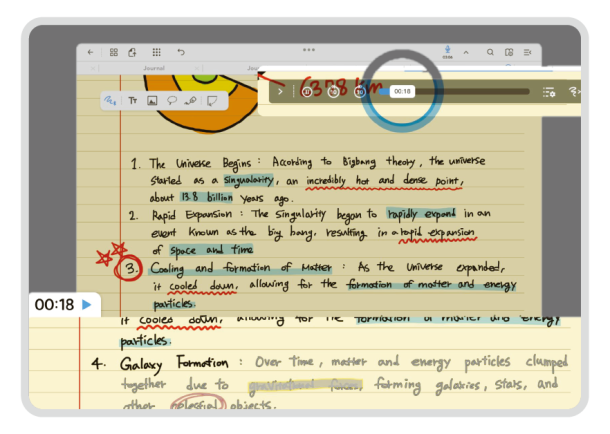Collapse the audio player with the right chevron
The height and width of the screenshot is (434, 610).
[x=280, y=92]
